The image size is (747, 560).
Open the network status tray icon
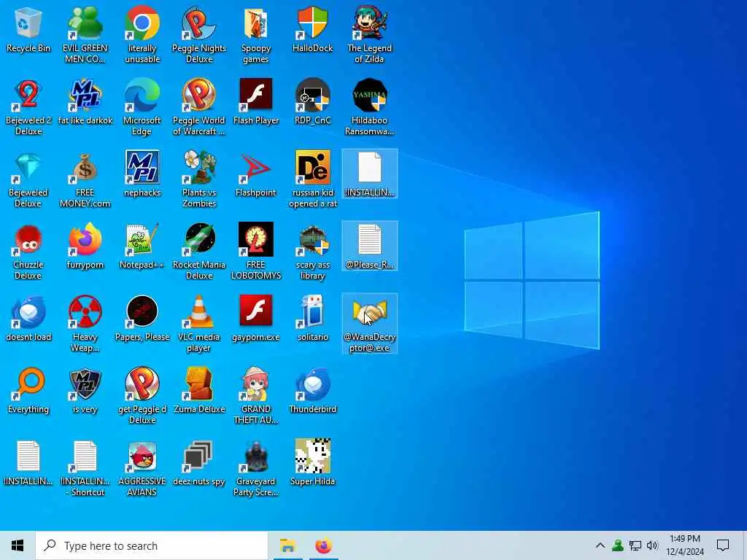click(x=635, y=545)
